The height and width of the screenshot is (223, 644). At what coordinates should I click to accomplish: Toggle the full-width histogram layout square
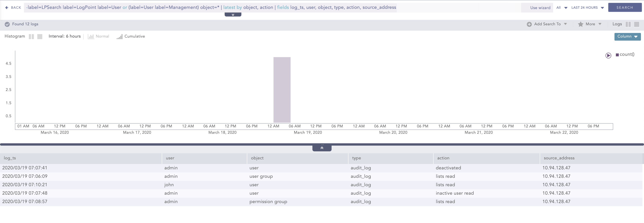coord(40,37)
